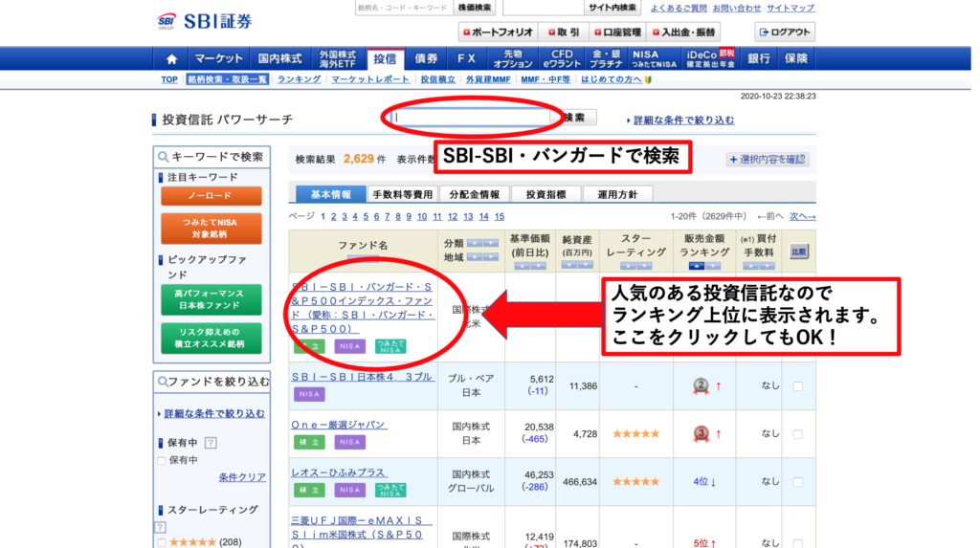Go to next page via 次へ→
The height and width of the screenshot is (548, 980).
point(802,216)
